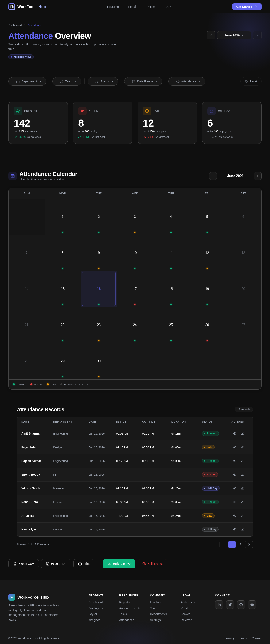Go to previous month in calendar header
Viewport: 270px width, 644px height.
[x=213, y=176]
